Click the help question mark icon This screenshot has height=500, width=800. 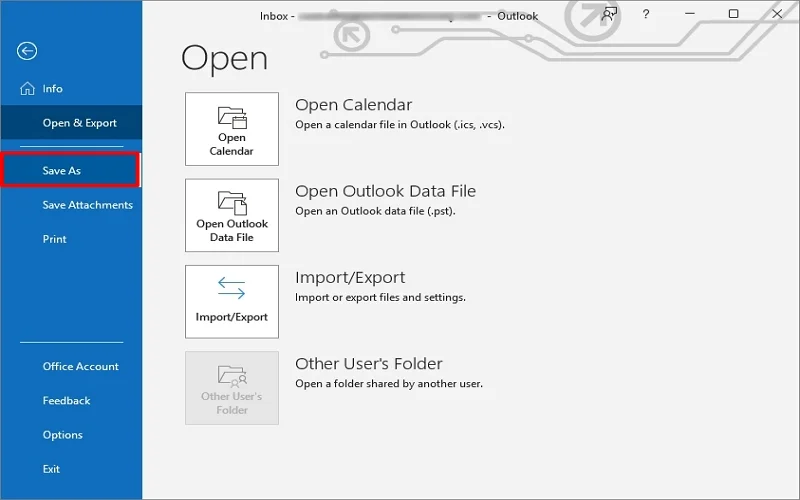tap(646, 14)
